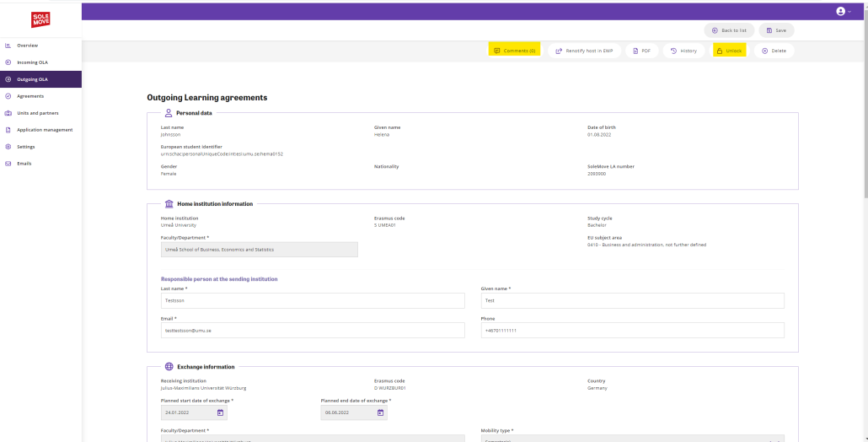Viewport: 868px width, 442px height.
Task: Navigate to Units and partners
Action: tap(41, 113)
